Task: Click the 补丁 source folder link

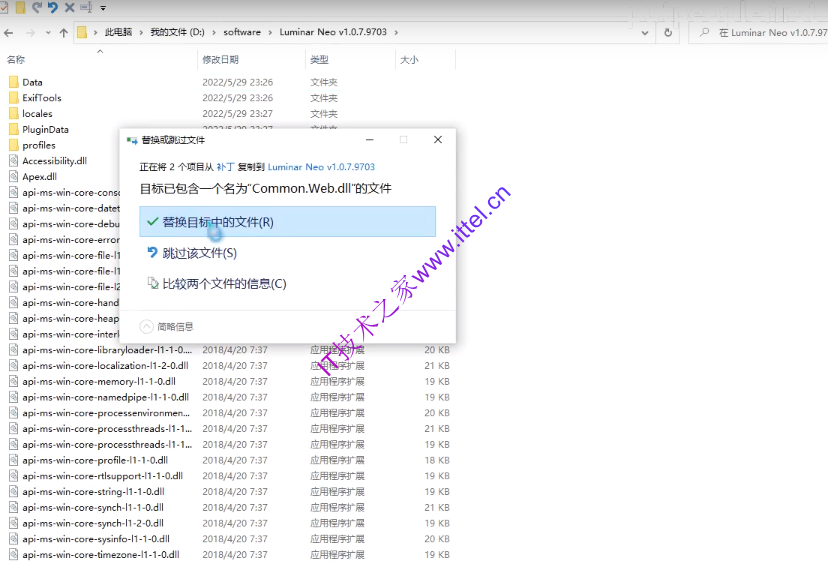Action: coord(225,167)
